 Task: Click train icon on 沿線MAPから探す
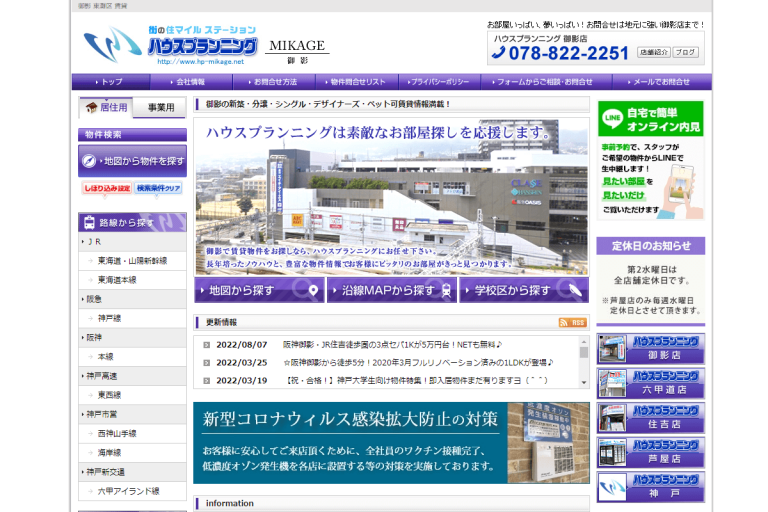point(446,291)
